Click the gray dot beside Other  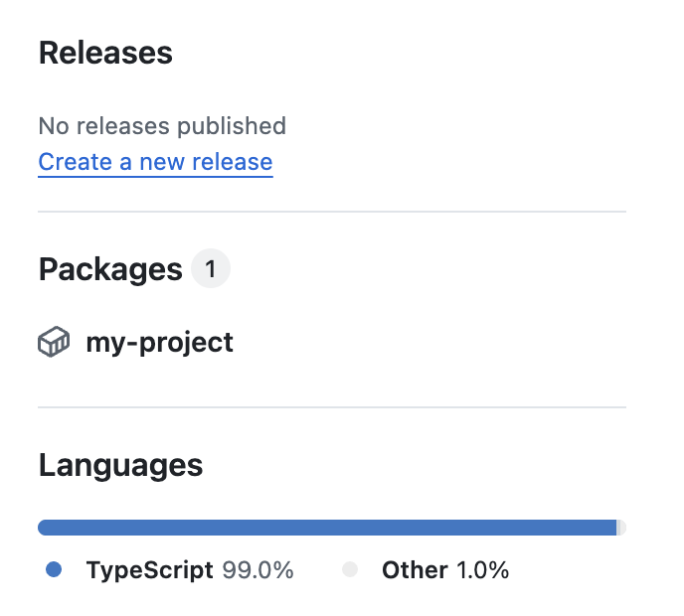(x=349, y=569)
